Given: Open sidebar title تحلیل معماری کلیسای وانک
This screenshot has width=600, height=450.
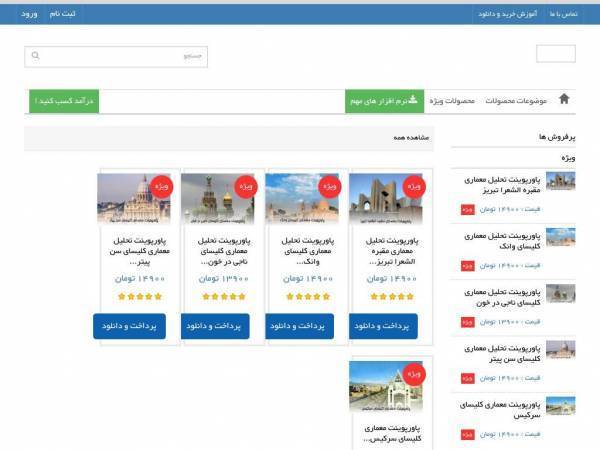Looking at the screenshot, I should (502, 241).
